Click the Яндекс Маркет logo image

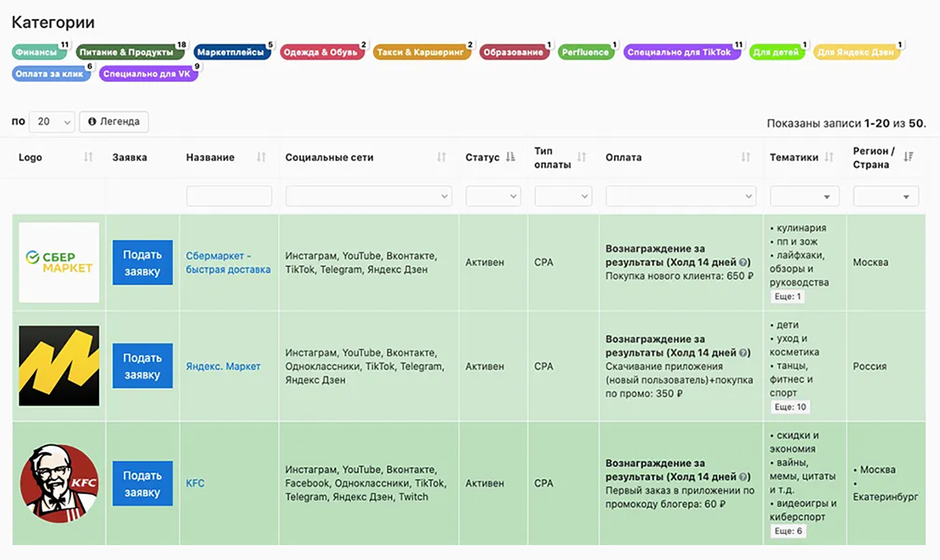(x=59, y=366)
